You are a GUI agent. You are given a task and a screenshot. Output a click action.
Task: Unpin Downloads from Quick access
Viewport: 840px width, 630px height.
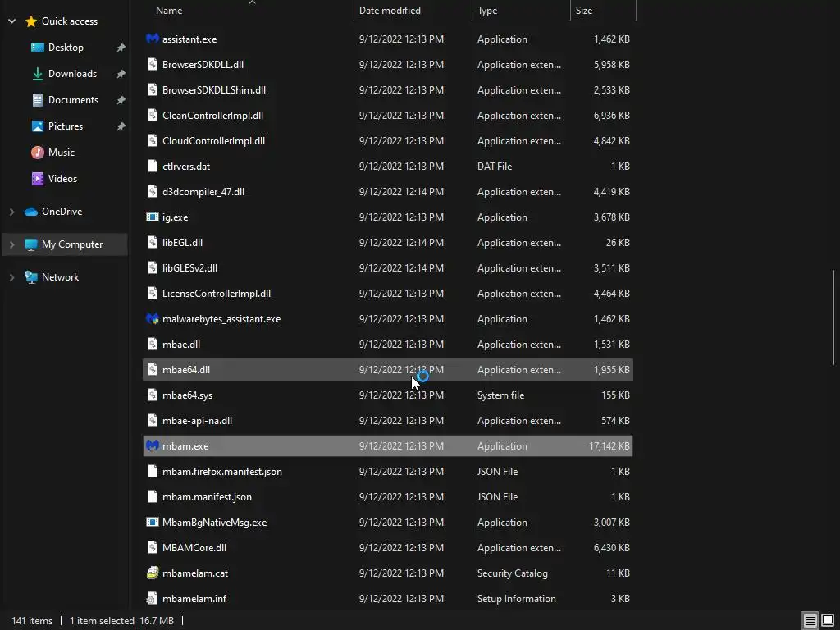121,74
